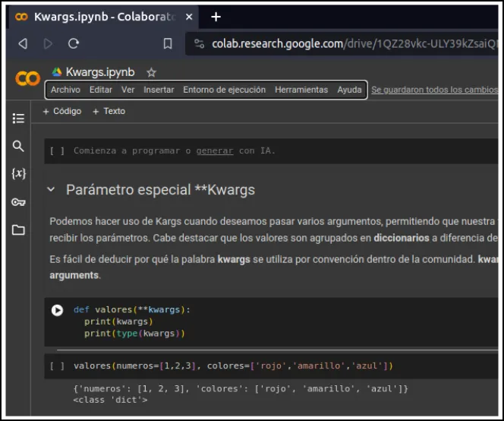Click the output line <class 'dict'>
The width and height of the screenshot is (504, 421).
(x=110, y=400)
